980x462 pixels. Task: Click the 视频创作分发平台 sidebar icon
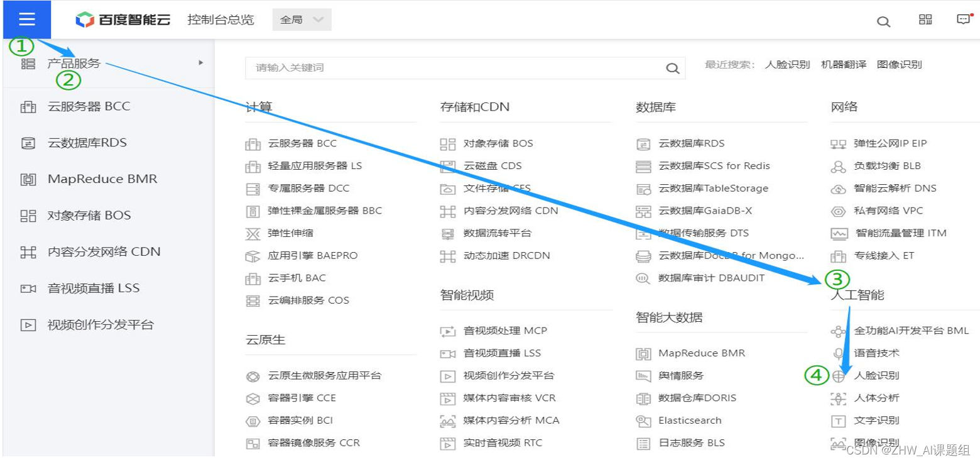click(x=28, y=325)
